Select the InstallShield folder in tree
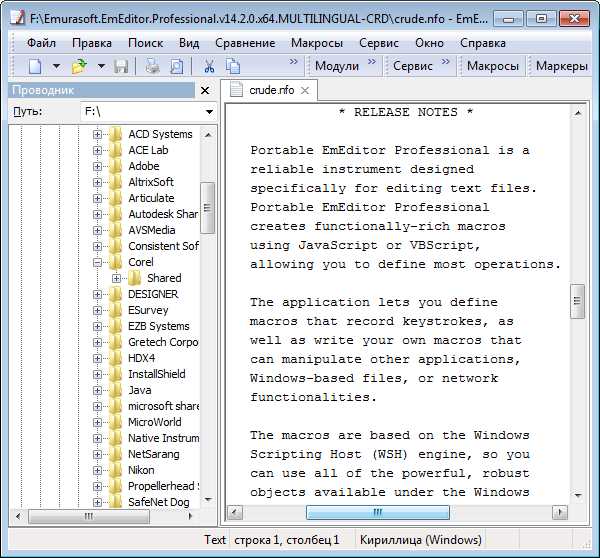The height and width of the screenshot is (558, 600). (x=156, y=374)
